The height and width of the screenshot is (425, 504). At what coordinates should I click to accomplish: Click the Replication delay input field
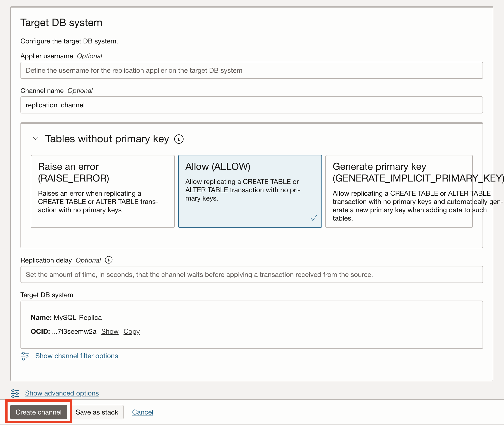pos(252,274)
